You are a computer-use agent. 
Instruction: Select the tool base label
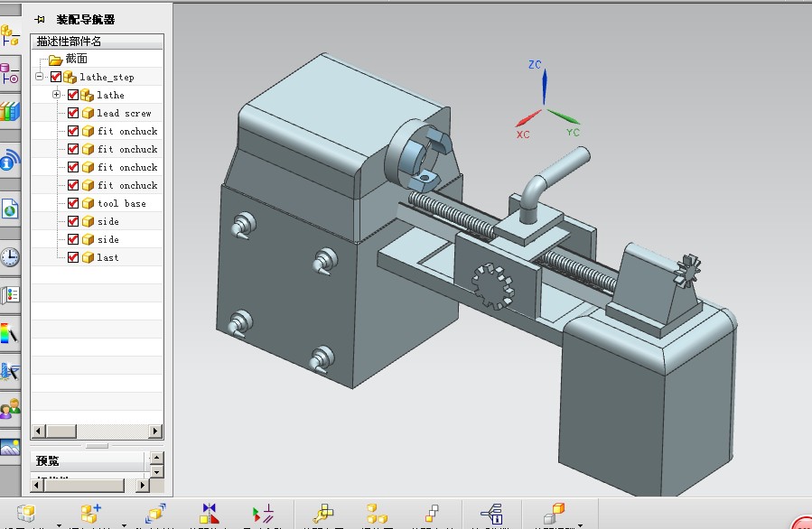tap(122, 203)
